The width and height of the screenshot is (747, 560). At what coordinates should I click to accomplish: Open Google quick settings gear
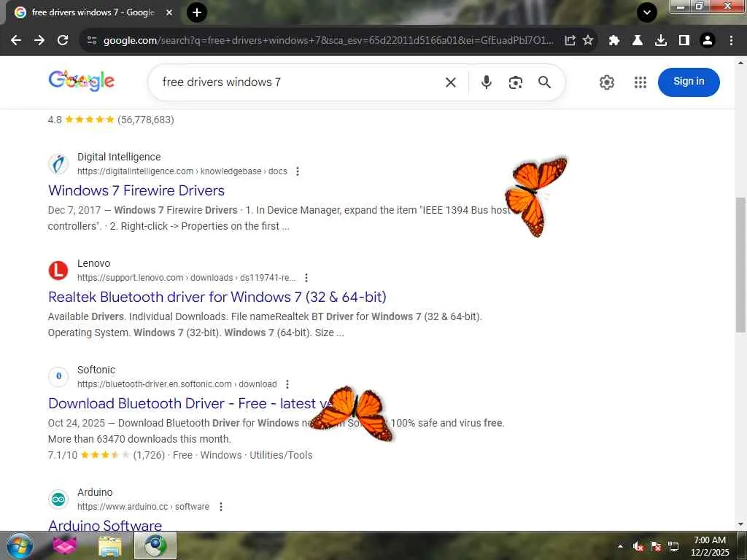pyautogui.click(x=606, y=82)
